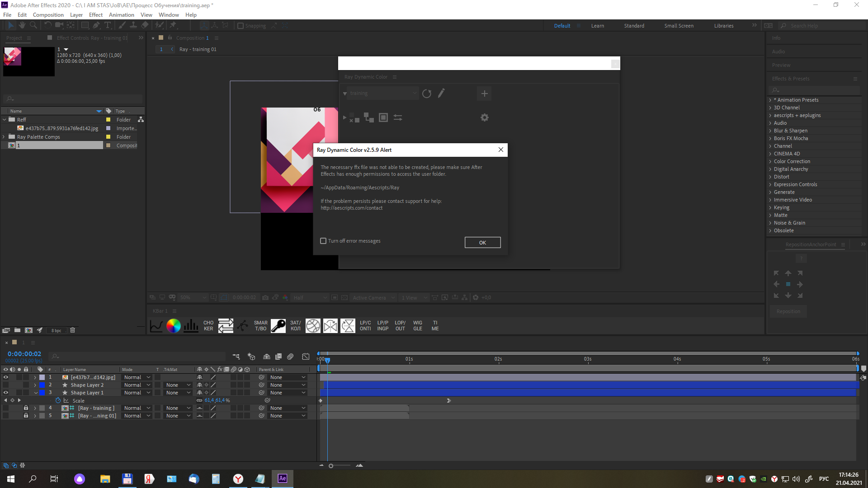Image resolution: width=868 pixels, height=488 pixels.
Task: Open the Active Camera dropdown
Action: tap(374, 298)
